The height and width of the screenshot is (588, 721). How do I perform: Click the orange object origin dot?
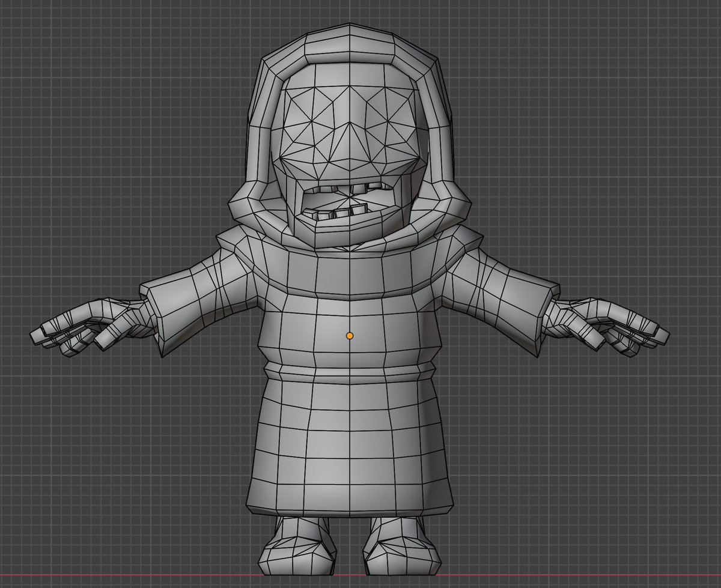pos(350,336)
